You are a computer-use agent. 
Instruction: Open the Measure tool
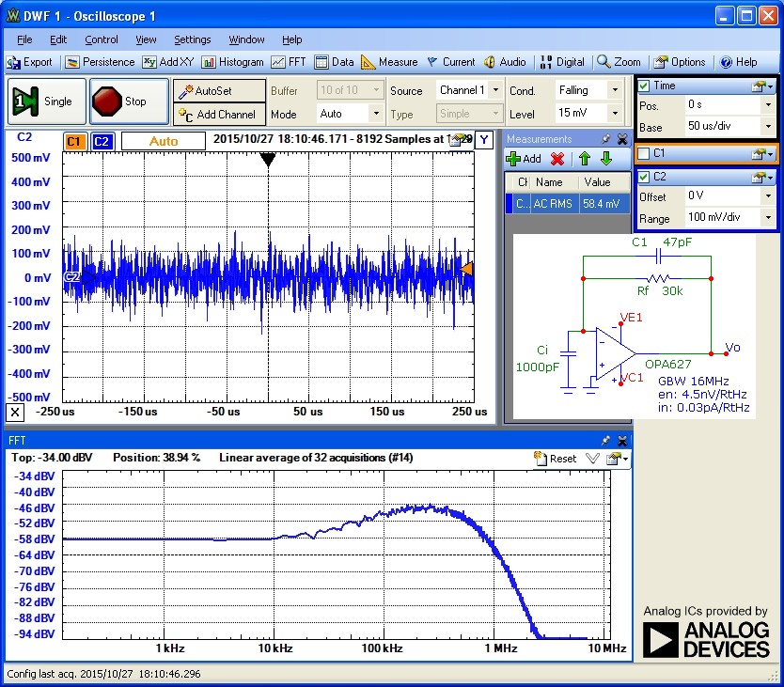point(389,62)
